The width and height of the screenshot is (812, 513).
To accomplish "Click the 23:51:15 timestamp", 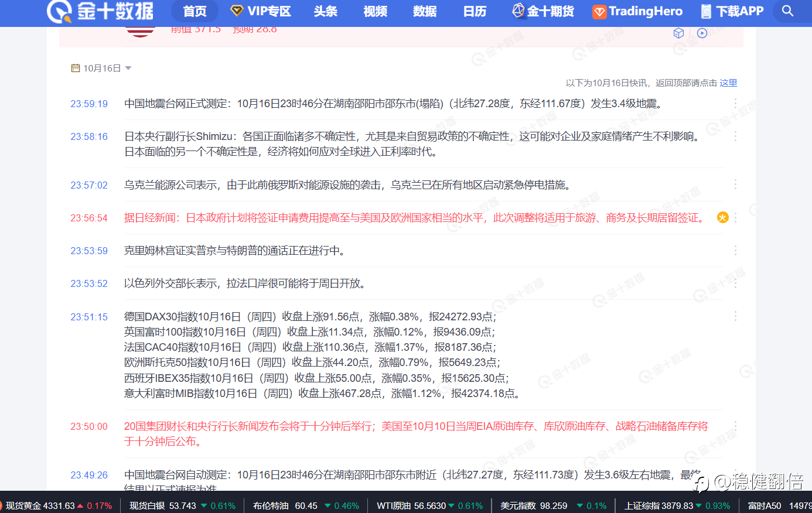I will [x=89, y=317].
